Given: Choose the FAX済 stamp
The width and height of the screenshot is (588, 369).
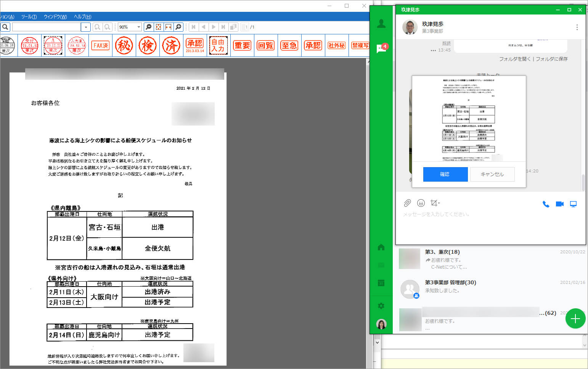Looking at the screenshot, I should point(101,46).
